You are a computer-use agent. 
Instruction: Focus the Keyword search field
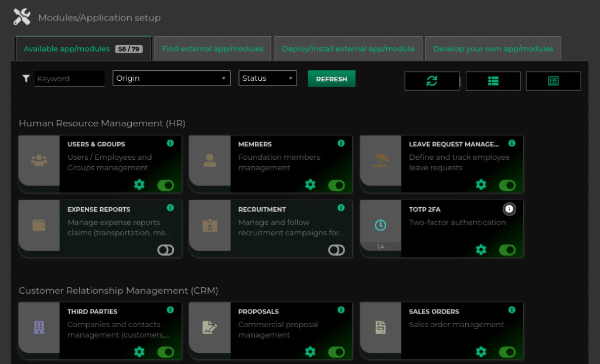pyautogui.click(x=69, y=79)
